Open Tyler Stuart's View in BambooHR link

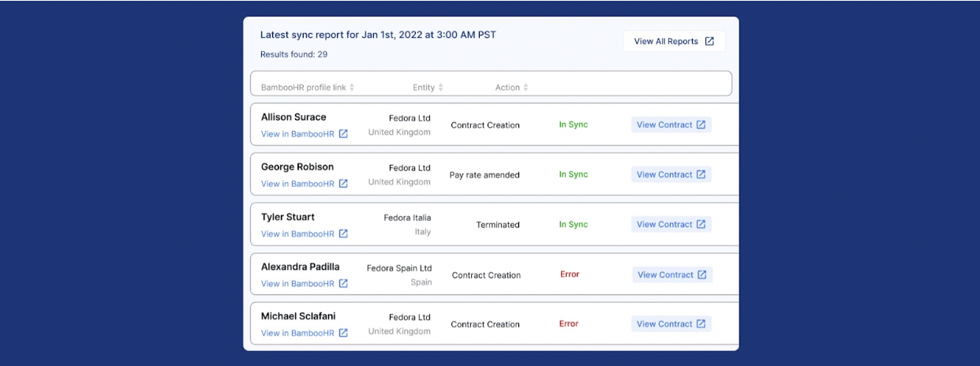(297, 233)
